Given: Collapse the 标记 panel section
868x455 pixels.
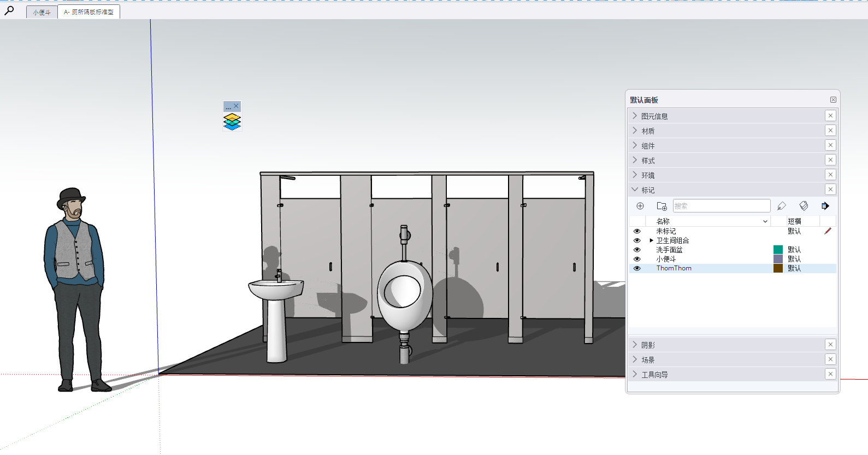Looking at the screenshot, I should (648, 190).
